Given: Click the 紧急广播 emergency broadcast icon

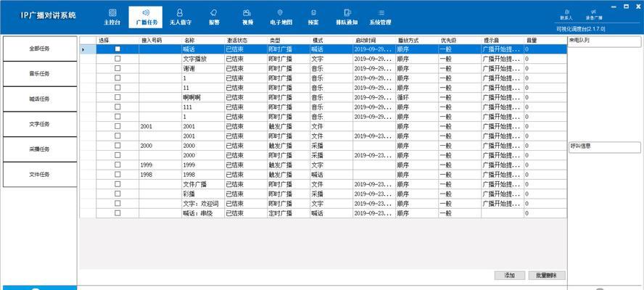Looking at the screenshot, I should 593,15.
